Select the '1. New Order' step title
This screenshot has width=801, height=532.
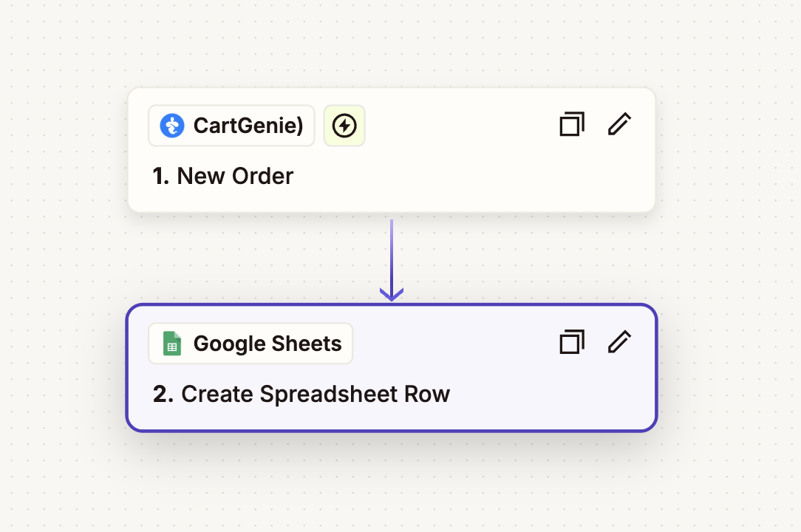click(x=223, y=177)
